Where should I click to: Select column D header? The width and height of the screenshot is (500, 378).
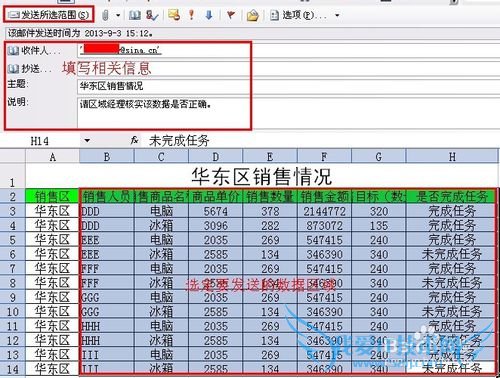point(216,156)
